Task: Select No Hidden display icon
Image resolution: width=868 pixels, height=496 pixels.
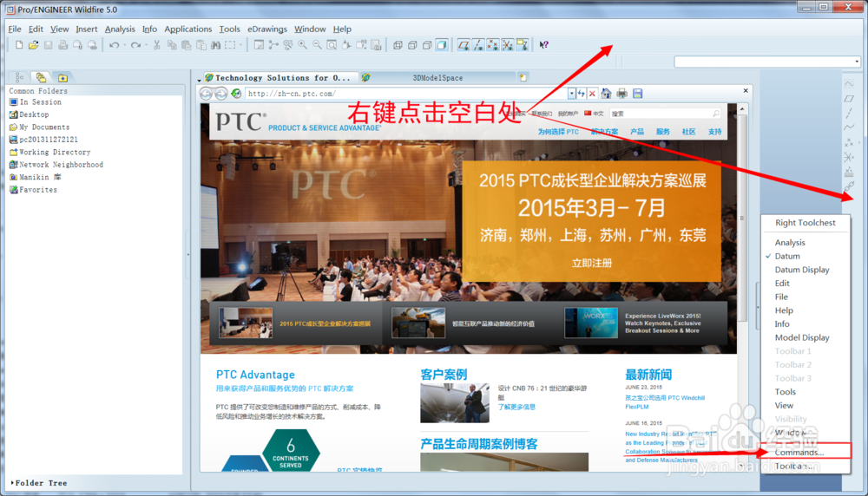Action: 427,45
